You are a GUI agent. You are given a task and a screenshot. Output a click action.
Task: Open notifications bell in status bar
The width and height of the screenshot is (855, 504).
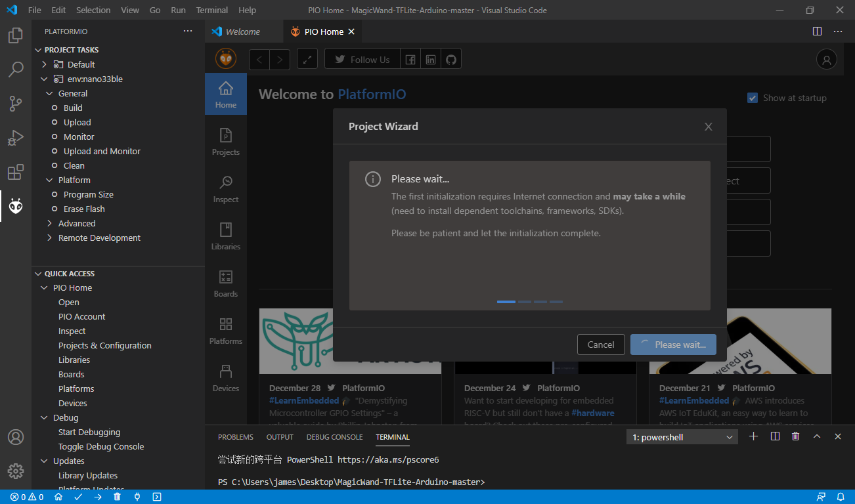[841, 497]
